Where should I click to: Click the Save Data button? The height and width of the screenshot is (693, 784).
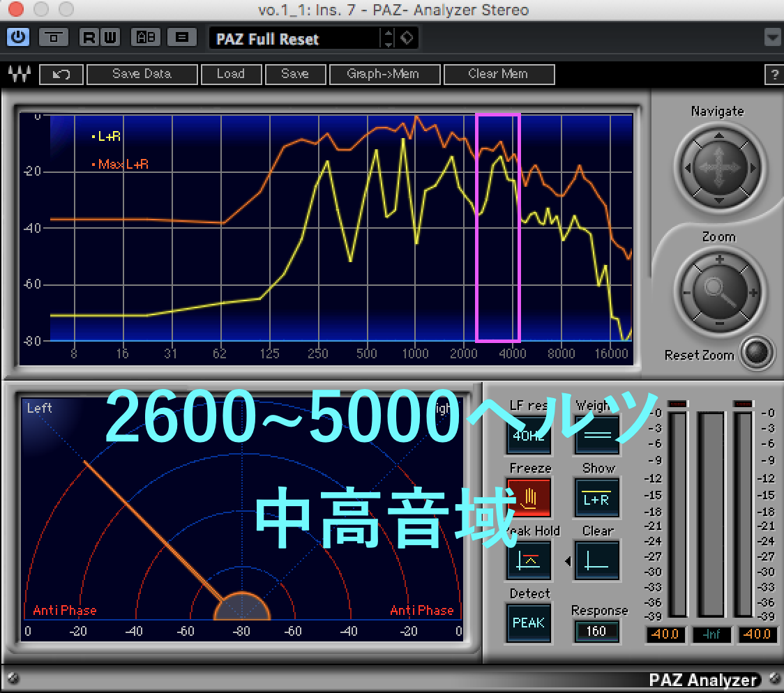click(x=142, y=75)
